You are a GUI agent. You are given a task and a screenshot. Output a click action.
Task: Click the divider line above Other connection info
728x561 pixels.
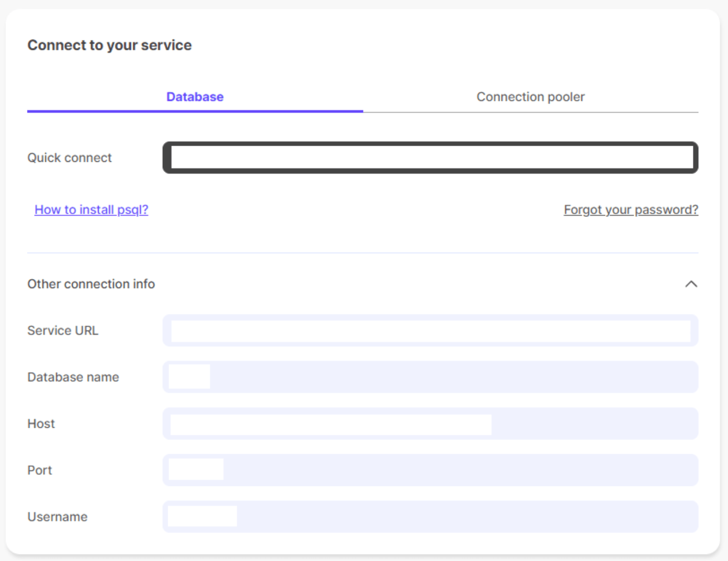pos(362,252)
